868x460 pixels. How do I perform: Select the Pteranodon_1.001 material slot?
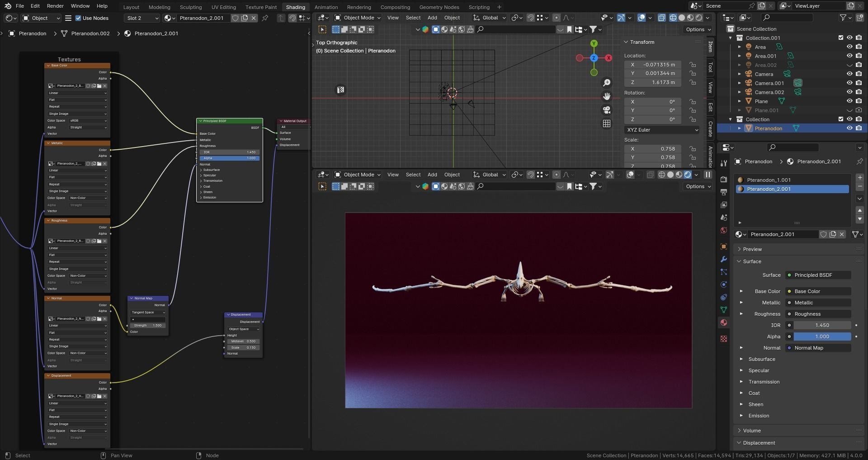coord(769,180)
